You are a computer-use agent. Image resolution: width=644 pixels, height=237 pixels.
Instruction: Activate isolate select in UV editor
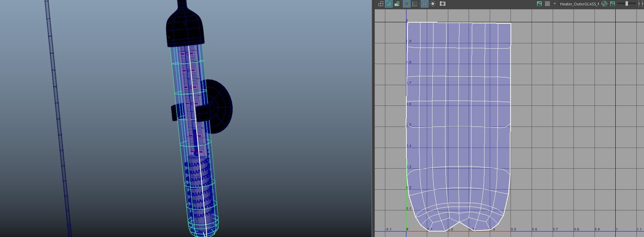click(433, 4)
